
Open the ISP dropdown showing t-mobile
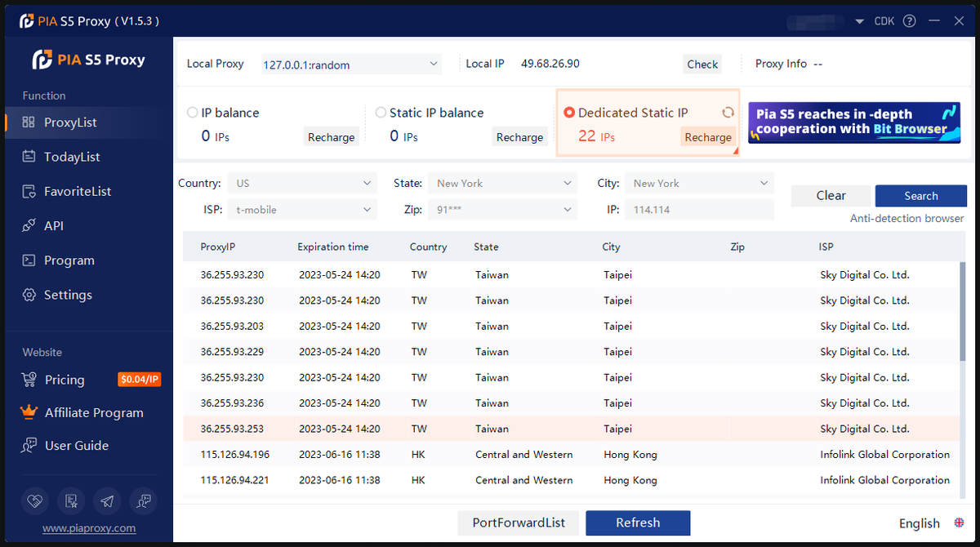pos(302,210)
